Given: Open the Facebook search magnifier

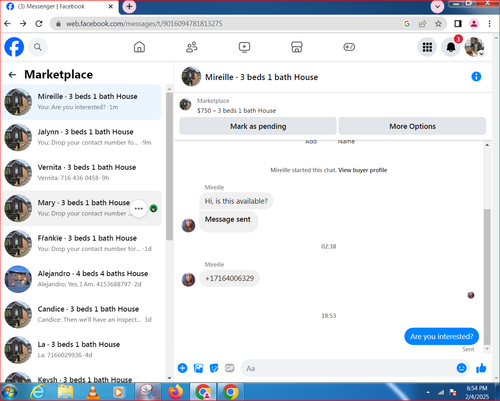Looking at the screenshot, I should click(38, 47).
